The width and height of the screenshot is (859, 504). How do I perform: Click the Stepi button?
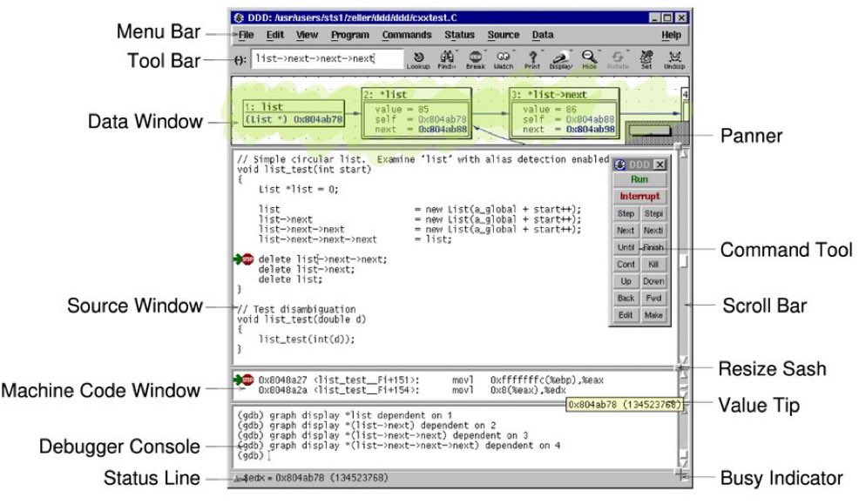click(653, 213)
